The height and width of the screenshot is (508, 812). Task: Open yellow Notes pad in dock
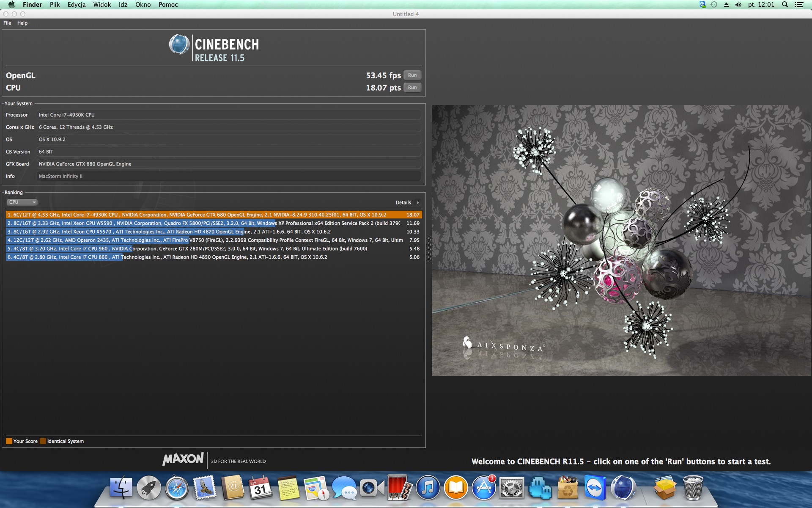pos(288,488)
